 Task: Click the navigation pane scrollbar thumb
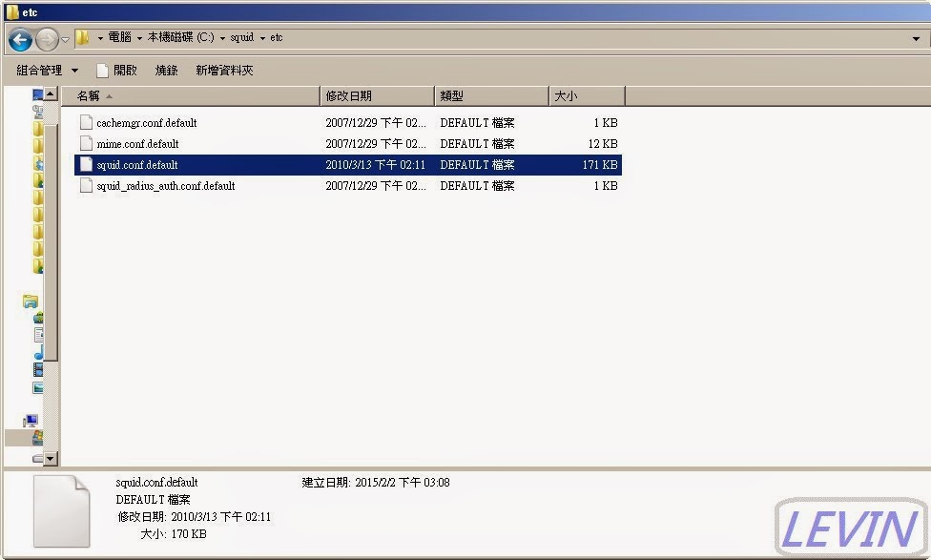51,241
